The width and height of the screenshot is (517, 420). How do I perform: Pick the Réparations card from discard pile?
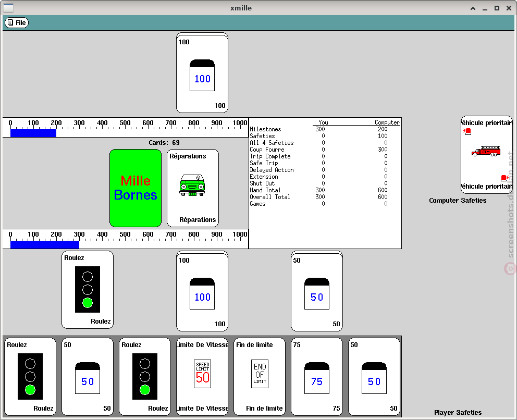(193, 188)
